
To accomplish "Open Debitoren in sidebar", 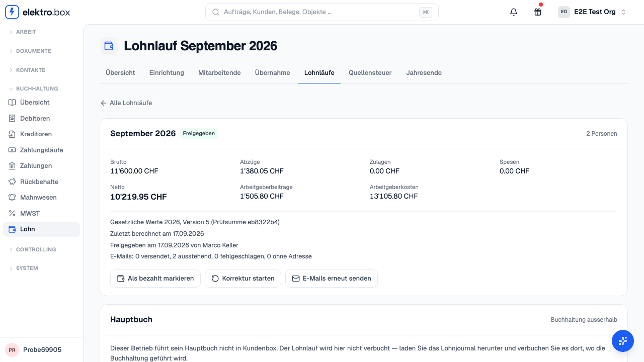I will tap(41, 118).
